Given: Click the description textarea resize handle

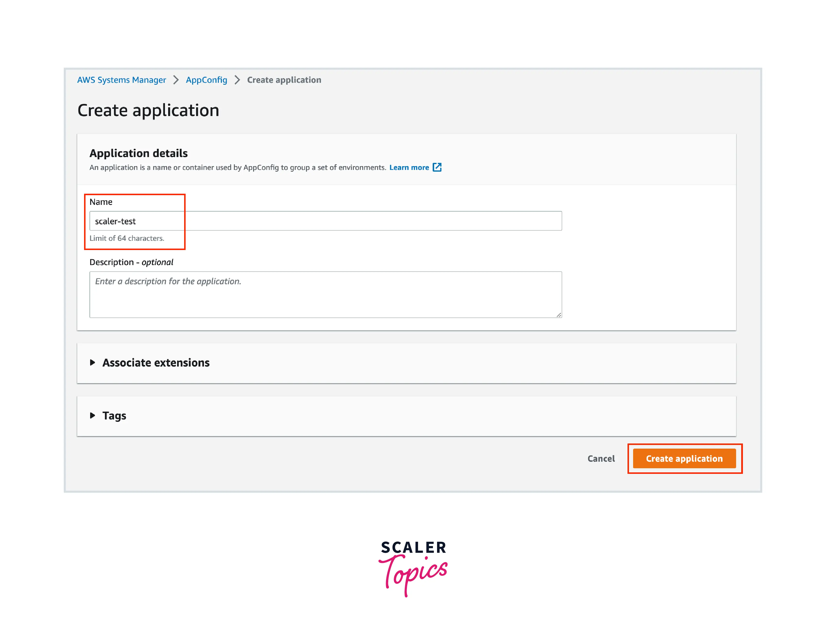Looking at the screenshot, I should pyautogui.click(x=559, y=315).
